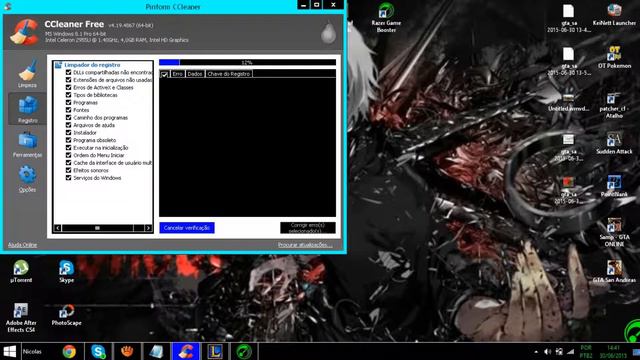Click the Erro column header
Image resolution: width=640 pixels, height=360 pixels.
[177, 74]
